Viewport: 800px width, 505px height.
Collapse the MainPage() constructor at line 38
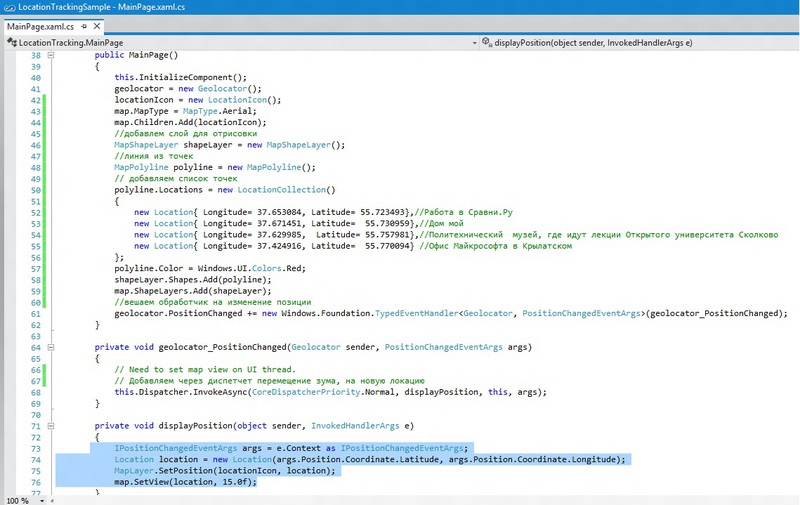click(x=51, y=55)
